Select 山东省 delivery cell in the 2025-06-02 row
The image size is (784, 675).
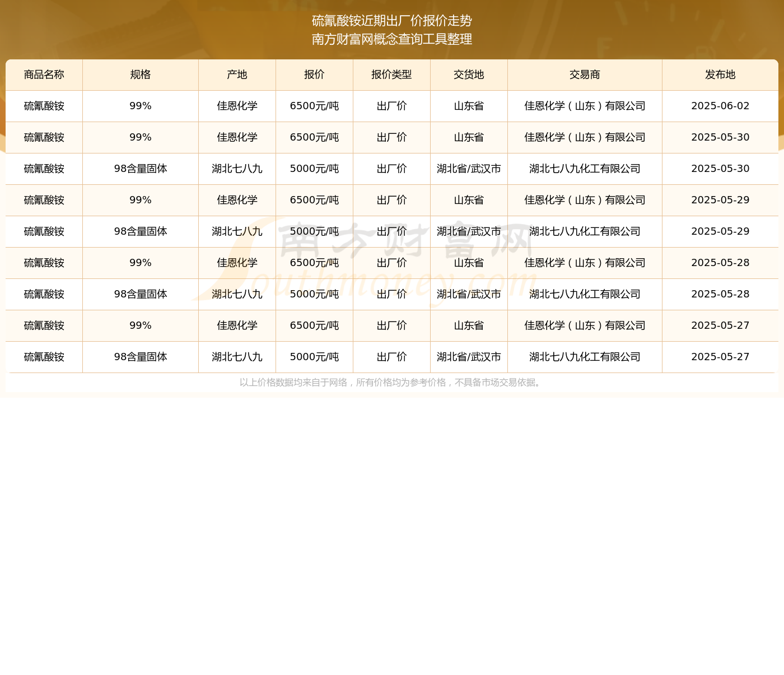click(x=469, y=106)
